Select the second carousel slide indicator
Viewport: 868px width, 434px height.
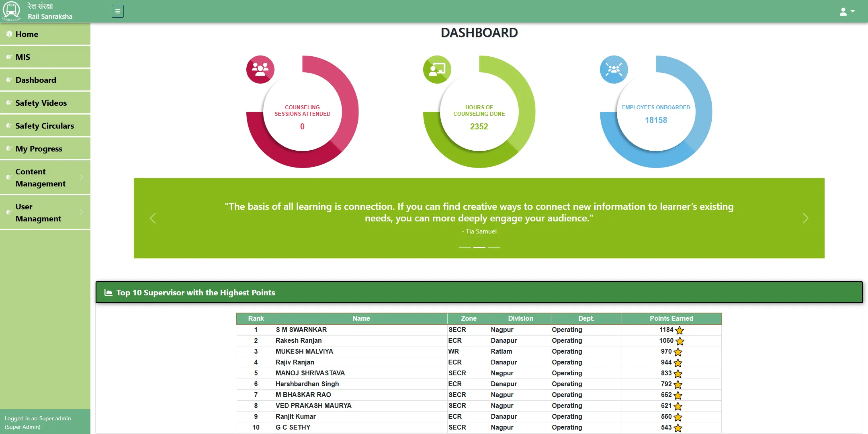coord(479,247)
